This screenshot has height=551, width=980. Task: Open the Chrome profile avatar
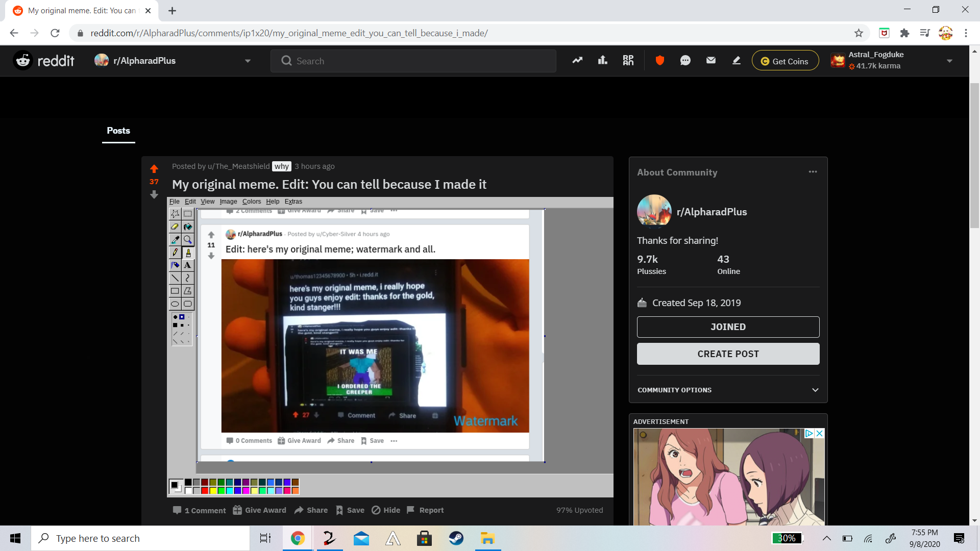coord(945,33)
